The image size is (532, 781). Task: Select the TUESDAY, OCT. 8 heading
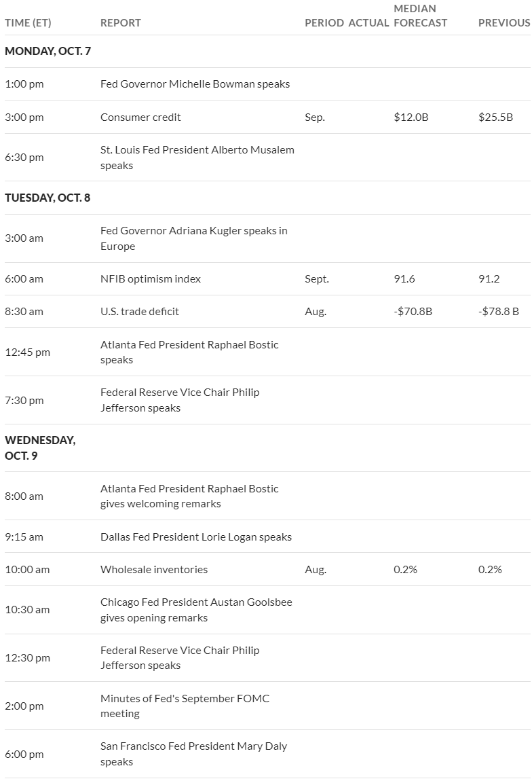click(x=47, y=198)
